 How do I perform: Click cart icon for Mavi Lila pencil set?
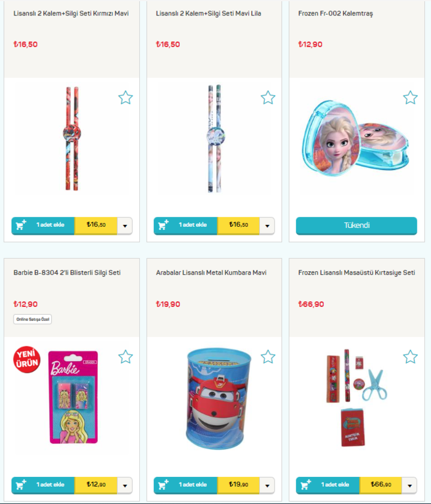point(163,225)
